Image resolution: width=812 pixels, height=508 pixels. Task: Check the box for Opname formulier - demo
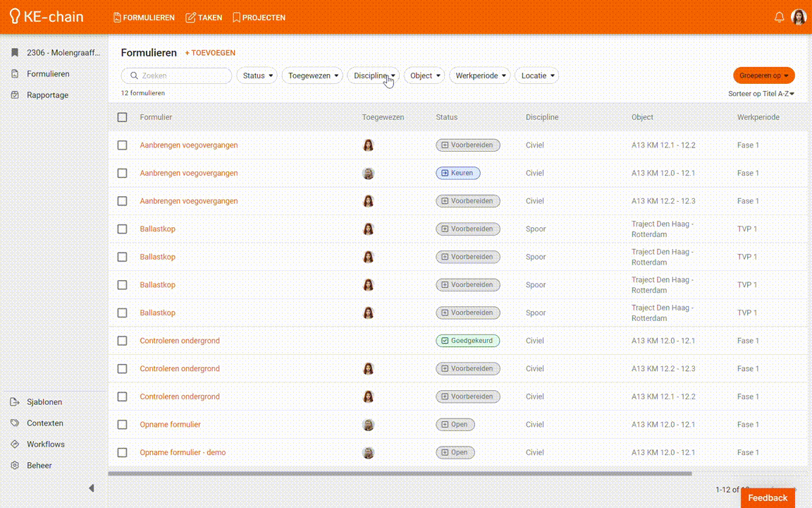[123, 452]
